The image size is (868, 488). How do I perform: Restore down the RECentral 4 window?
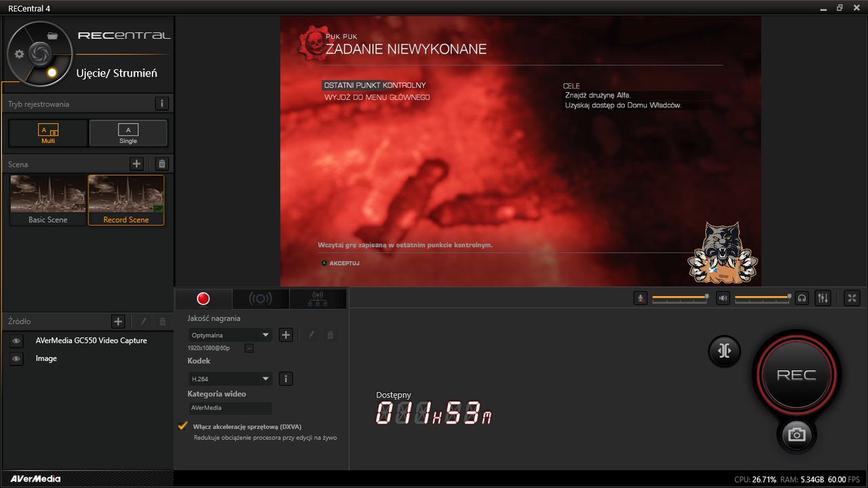point(840,8)
